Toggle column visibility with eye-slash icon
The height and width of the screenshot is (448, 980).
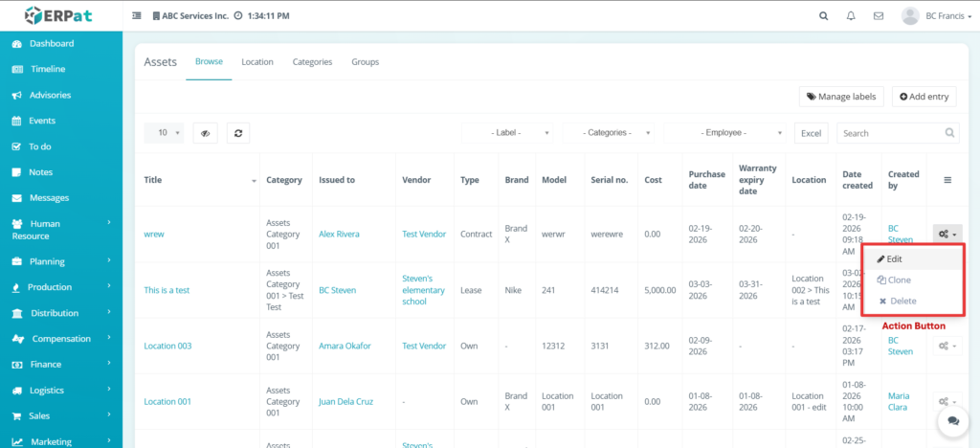tap(205, 133)
